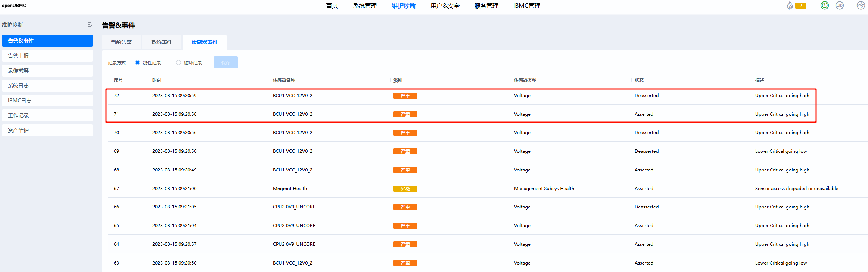Select the 线性记录 radio button
The width and height of the screenshot is (868, 272).
(x=137, y=62)
